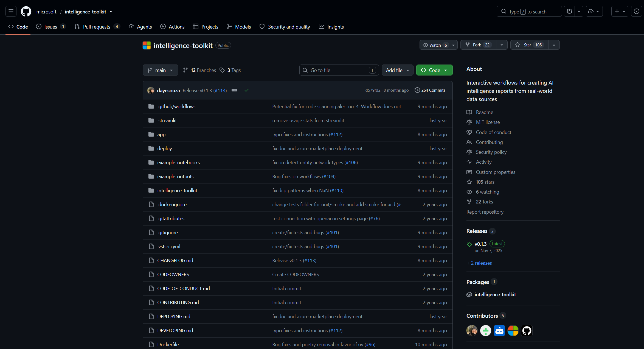The height and width of the screenshot is (349, 644).
Task: Open commit hash d579fd2
Action: [373, 90]
